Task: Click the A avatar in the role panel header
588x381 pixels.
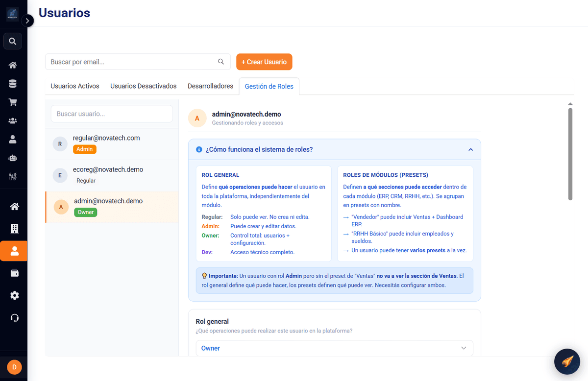Action: tap(197, 118)
